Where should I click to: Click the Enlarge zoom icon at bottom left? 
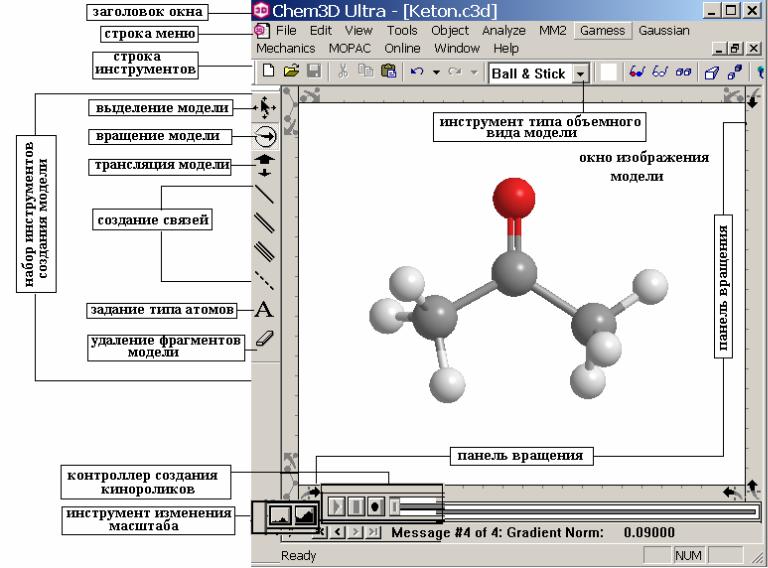coord(305,515)
